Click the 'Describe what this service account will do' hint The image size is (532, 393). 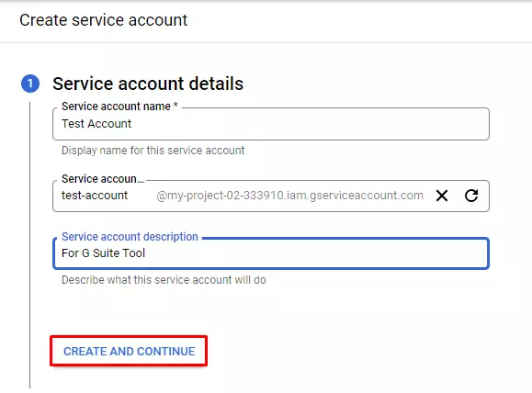coord(164,280)
